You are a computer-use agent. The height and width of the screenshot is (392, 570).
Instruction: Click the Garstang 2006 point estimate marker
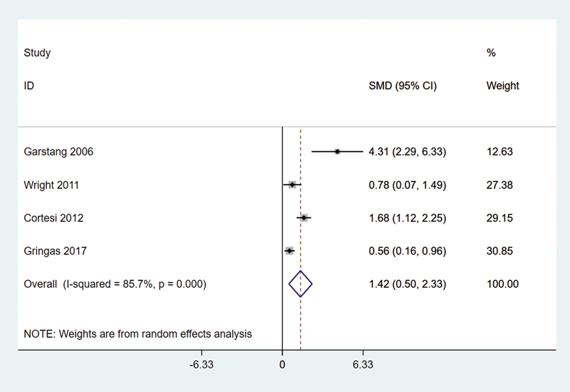coord(337,152)
